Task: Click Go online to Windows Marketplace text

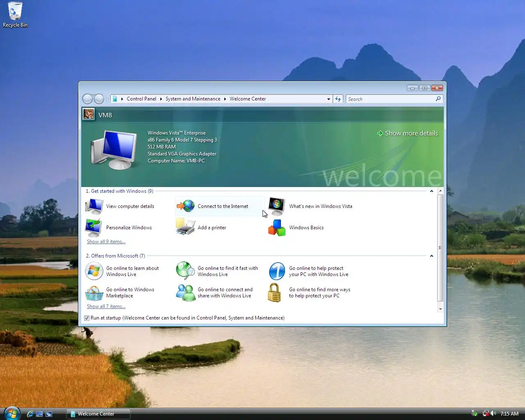Action: (130, 292)
